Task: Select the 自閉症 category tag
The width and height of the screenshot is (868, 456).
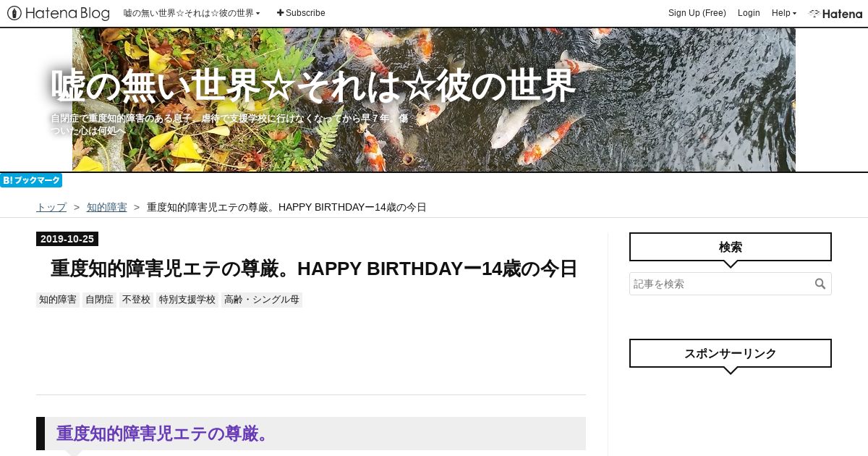Action: [99, 300]
